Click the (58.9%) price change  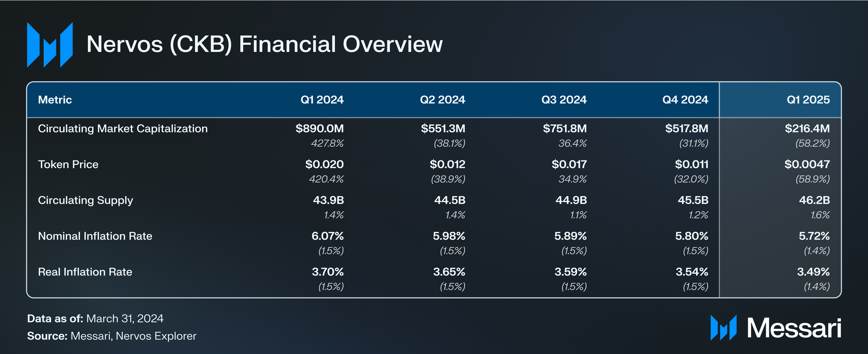coord(813,179)
